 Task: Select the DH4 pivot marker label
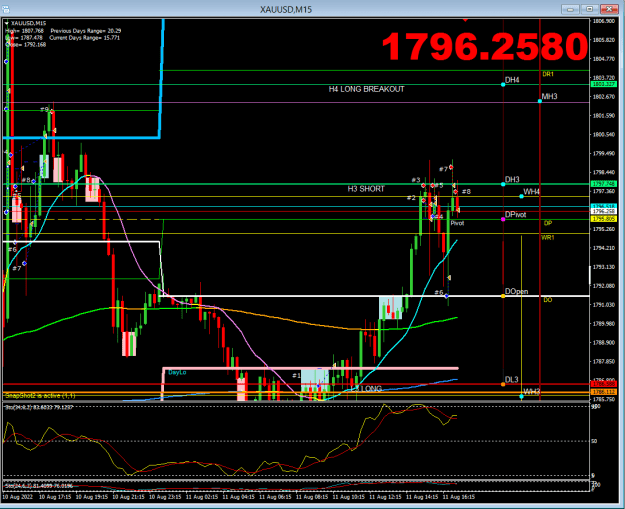(x=512, y=80)
